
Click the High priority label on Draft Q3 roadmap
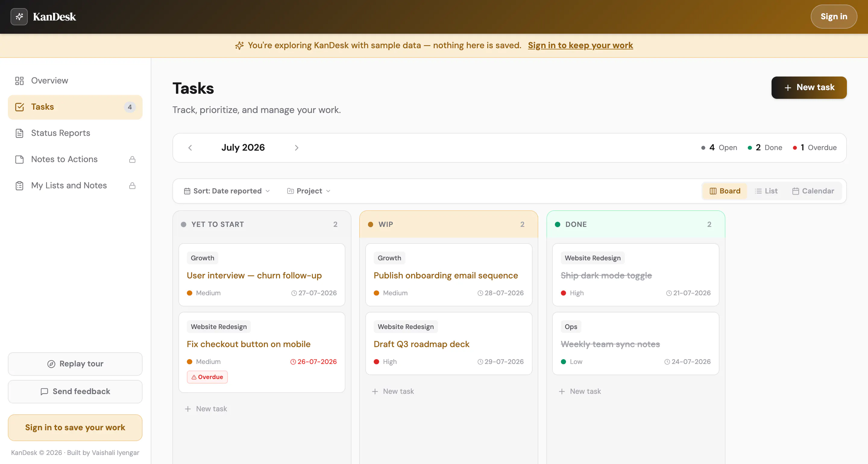[x=389, y=362]
